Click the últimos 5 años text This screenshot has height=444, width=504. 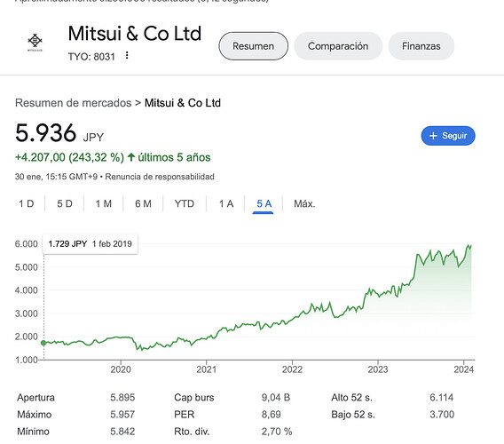pos(174,157)
